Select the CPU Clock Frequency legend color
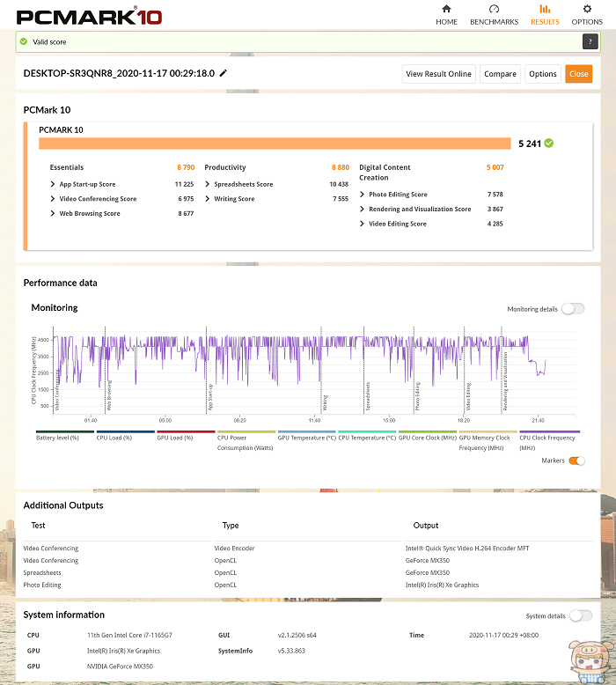The width and height of the screenshot is (616, 685). click(x=549, y=432)
